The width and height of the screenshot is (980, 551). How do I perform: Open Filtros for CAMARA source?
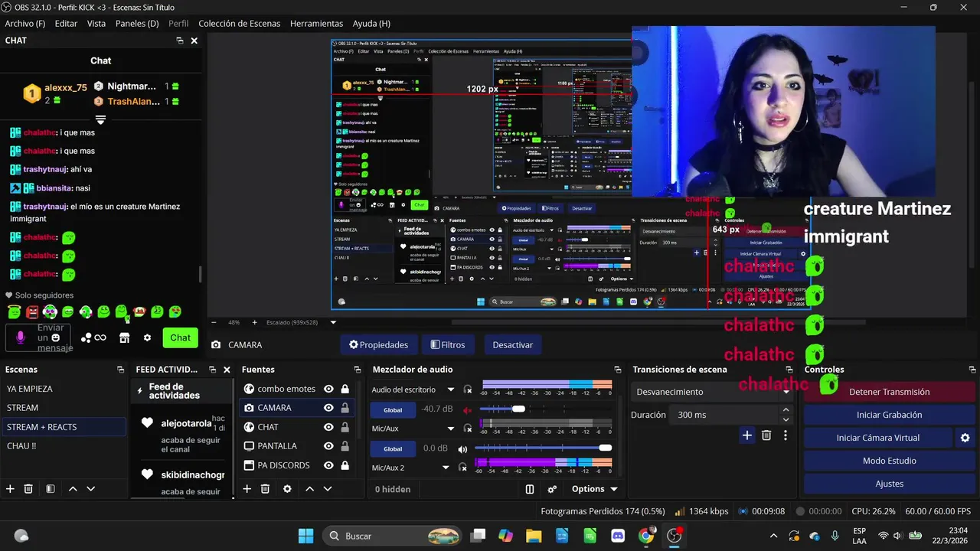(x=448, y=345)
